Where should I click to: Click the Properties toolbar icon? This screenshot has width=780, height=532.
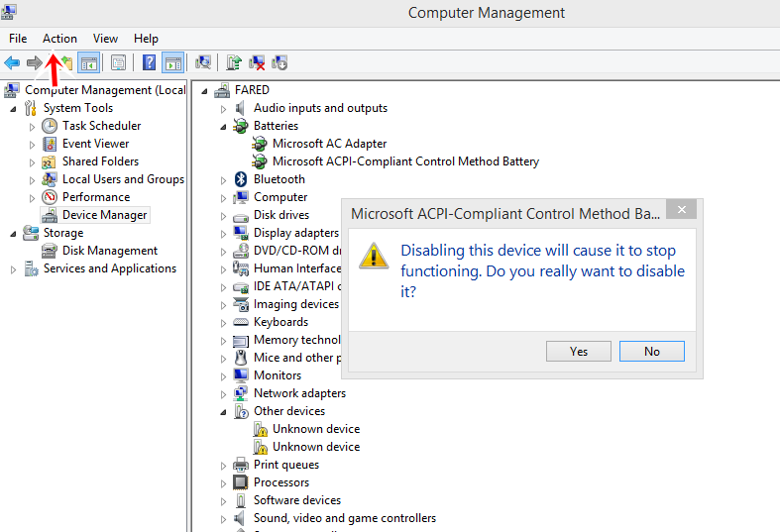point(118,63)
